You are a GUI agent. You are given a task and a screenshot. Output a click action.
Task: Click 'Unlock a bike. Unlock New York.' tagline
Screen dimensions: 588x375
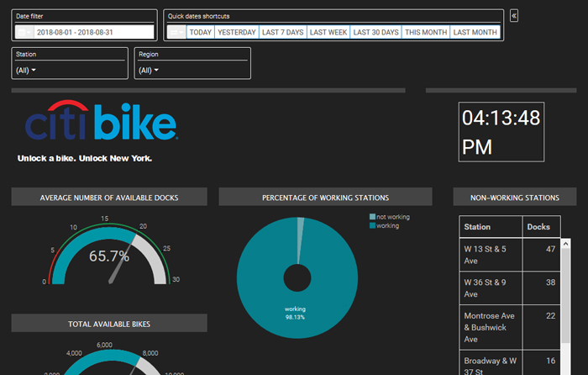pyautogui.click(x=85, y=158)
